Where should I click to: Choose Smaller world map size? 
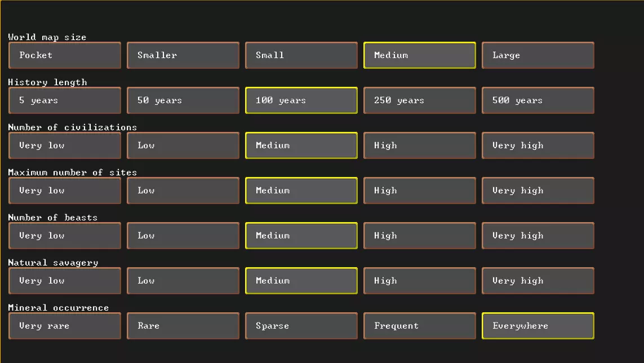183,55
